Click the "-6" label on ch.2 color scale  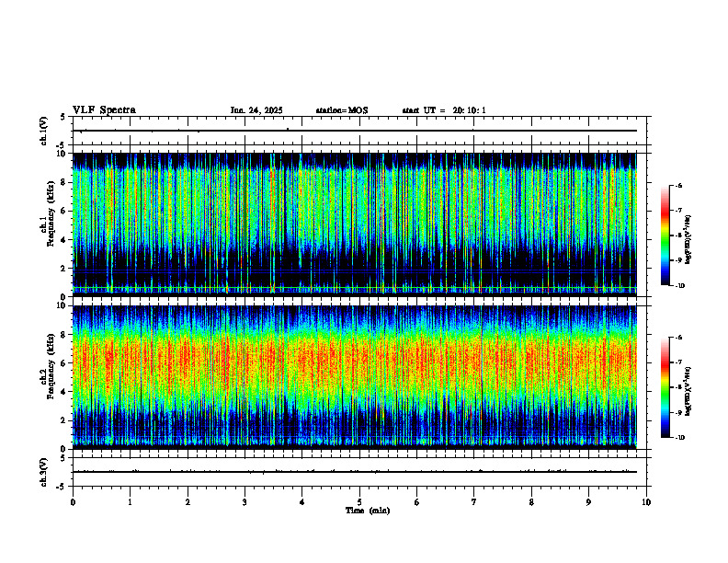coord(678,338)
